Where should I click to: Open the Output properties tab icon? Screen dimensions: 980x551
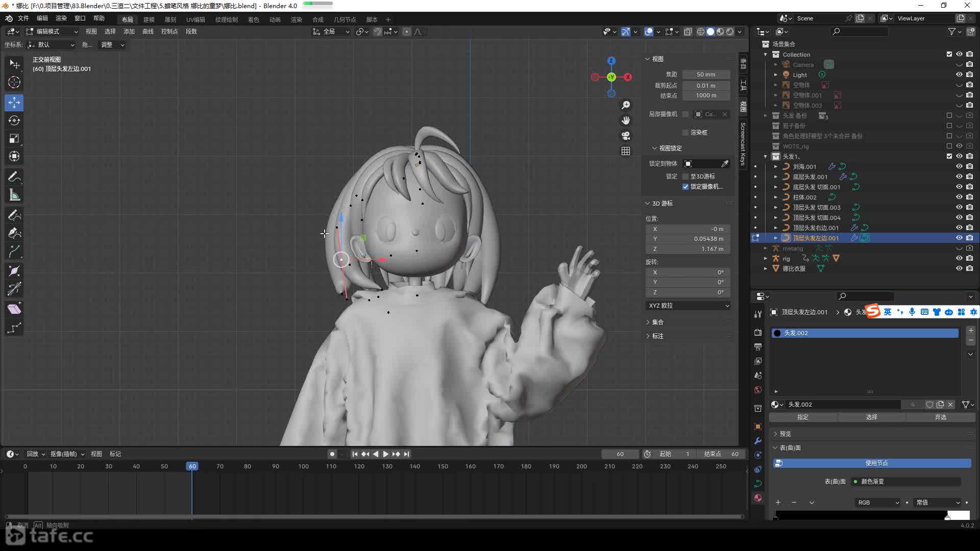pos(758,346)
